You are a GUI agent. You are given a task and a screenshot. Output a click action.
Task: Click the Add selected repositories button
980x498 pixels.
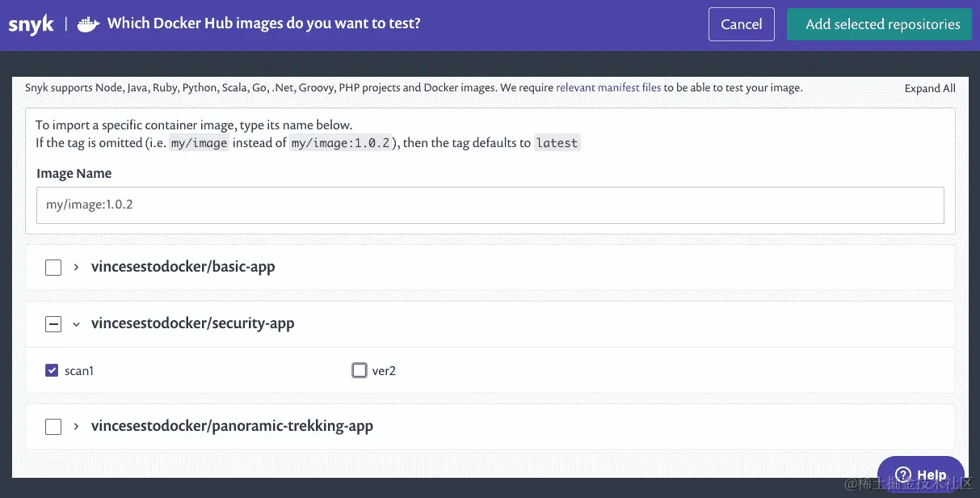click(879, 23)
